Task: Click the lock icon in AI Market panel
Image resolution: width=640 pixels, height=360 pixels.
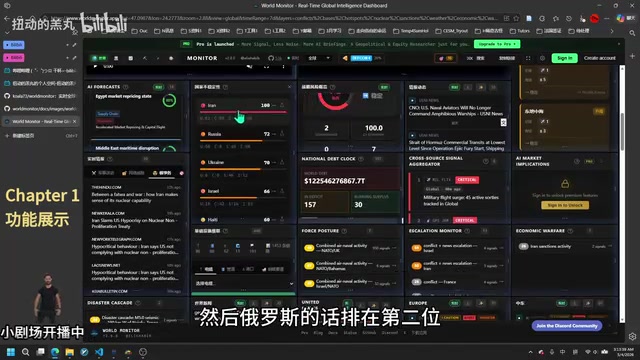Action: 565,184
